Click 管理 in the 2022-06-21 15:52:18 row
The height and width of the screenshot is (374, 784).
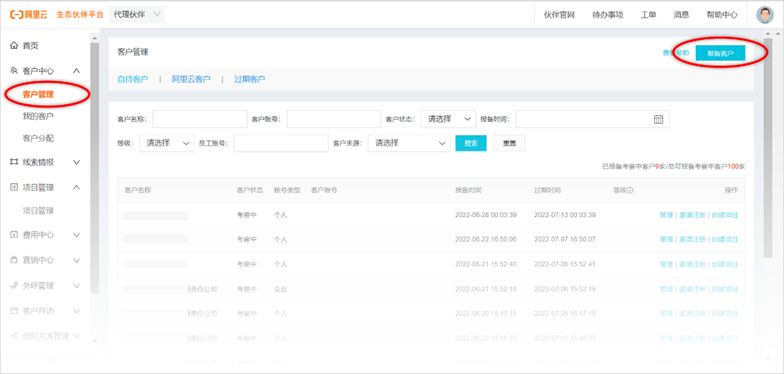tap(666, 289)
